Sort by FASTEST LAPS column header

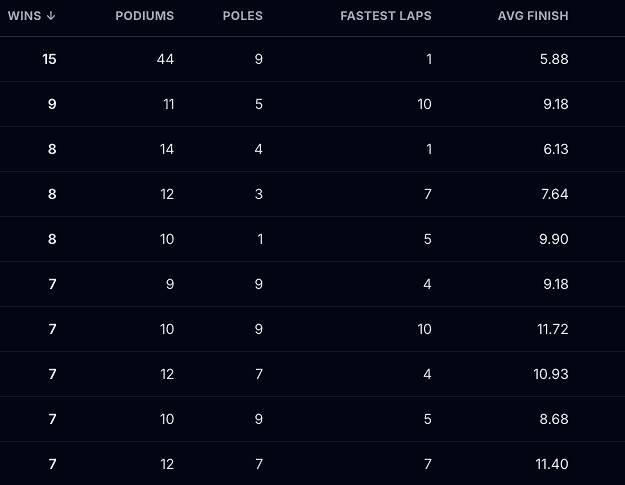[x=386, y=16]
